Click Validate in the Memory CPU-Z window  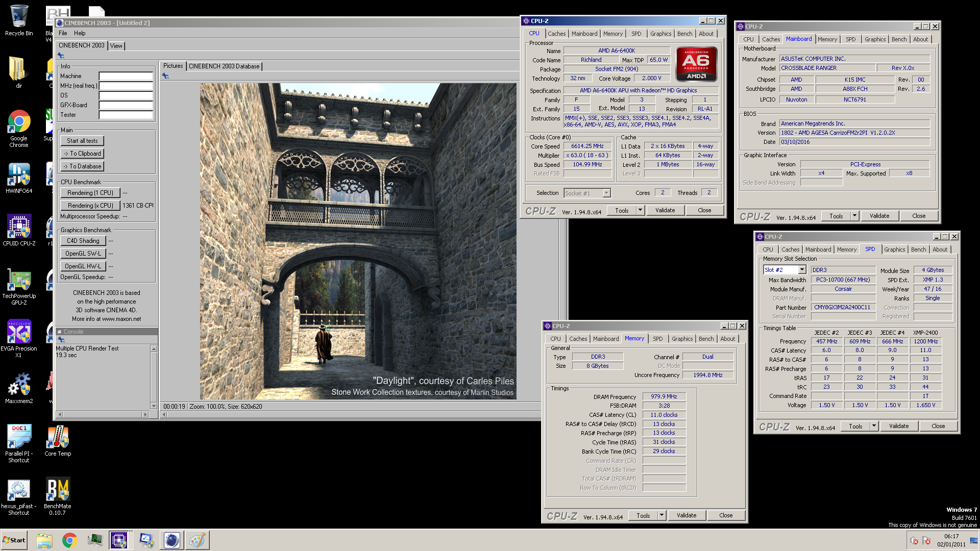(687, 515)
